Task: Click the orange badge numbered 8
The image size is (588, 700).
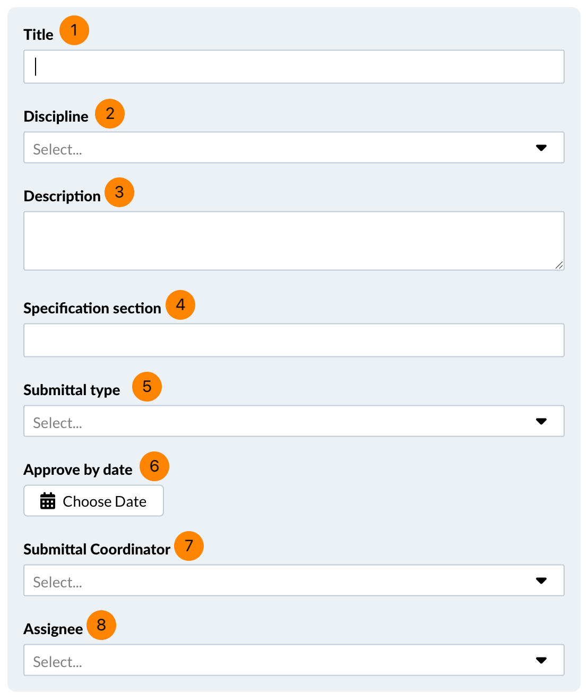Action: pos(101,625)
